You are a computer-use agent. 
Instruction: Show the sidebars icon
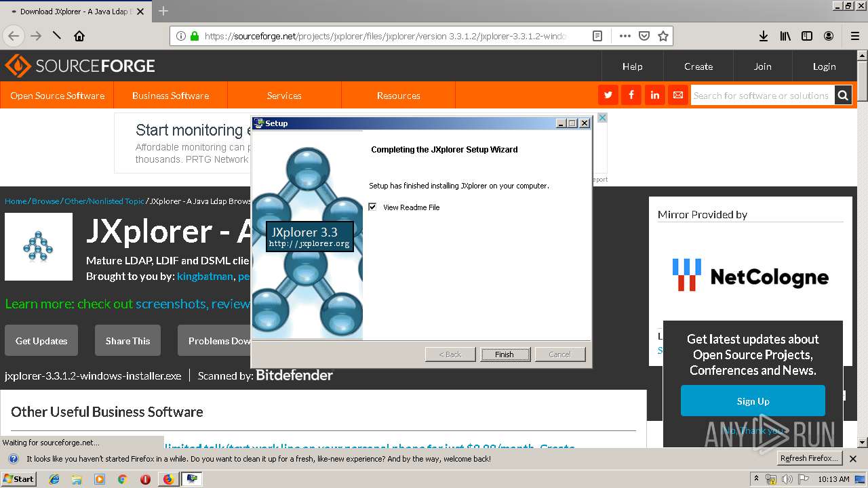[807, 36]
